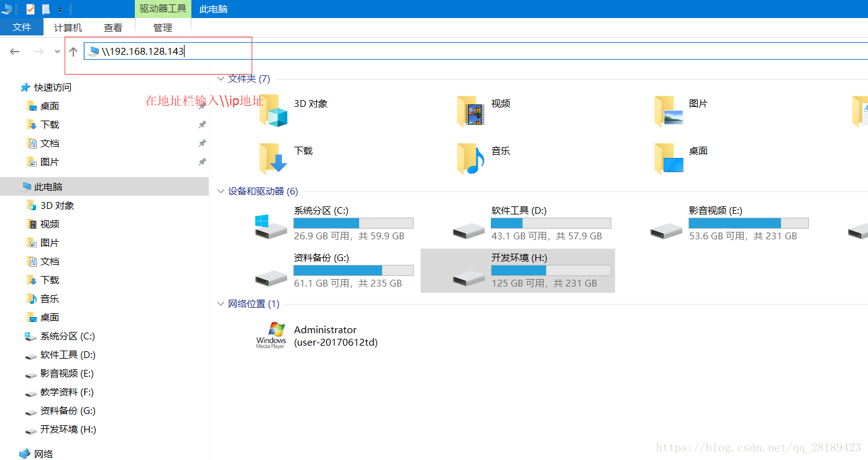Open 下载 under quick access
Viewport: 868px width, 460px height.
tap(50, 124)
